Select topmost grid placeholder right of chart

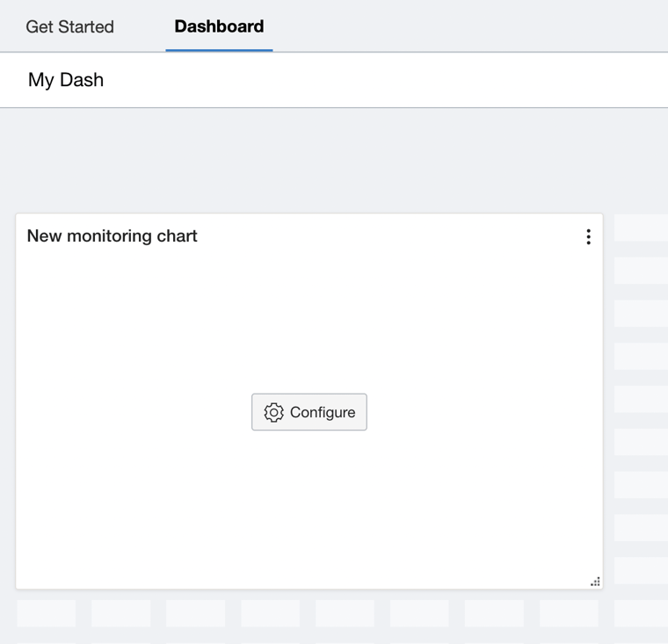(x=641, y=228)
